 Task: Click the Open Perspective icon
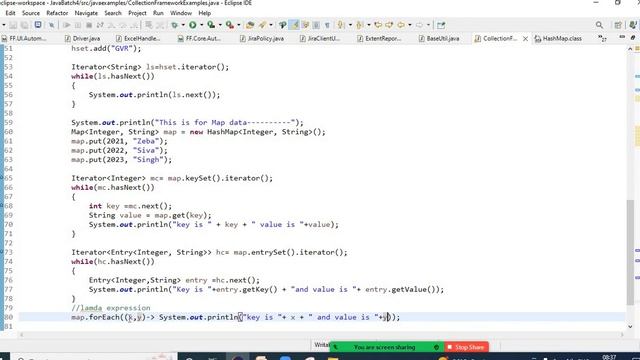click(x=618, y=25)
